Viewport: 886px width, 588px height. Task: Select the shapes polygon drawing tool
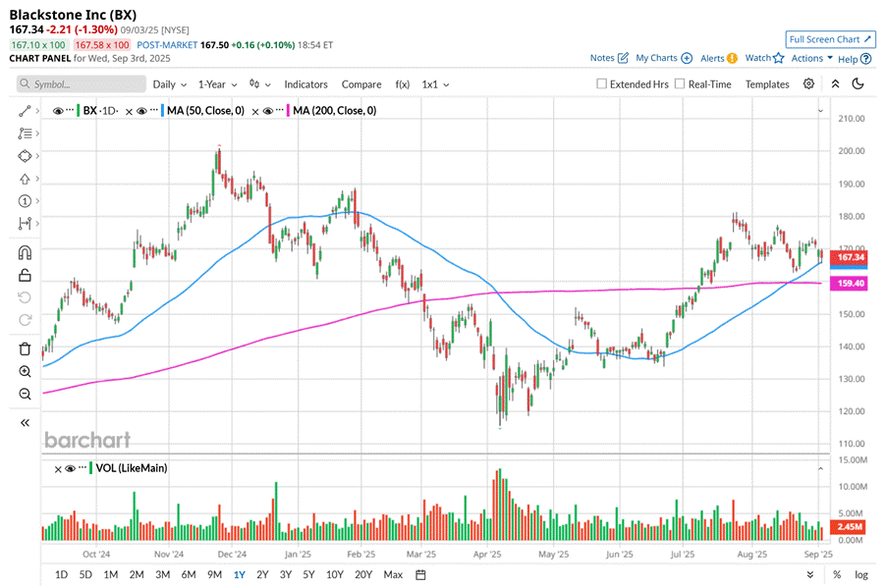pyautogui.click(x=25, y=156)
